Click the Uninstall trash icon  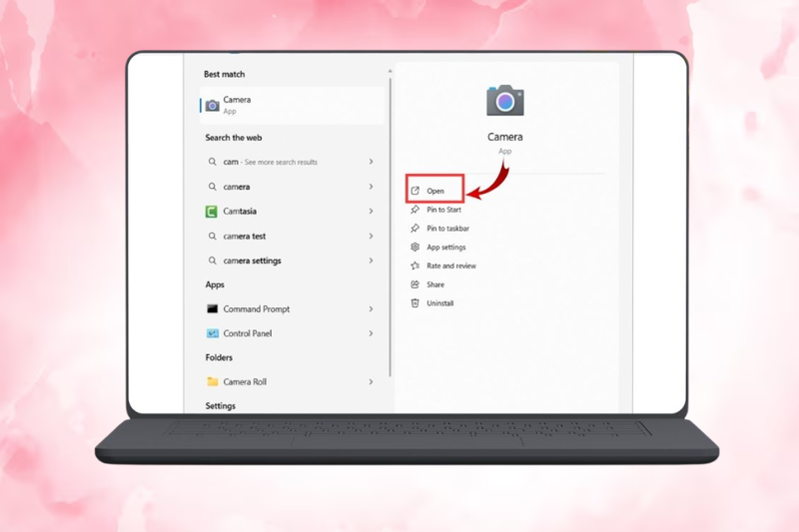point(415,303)
